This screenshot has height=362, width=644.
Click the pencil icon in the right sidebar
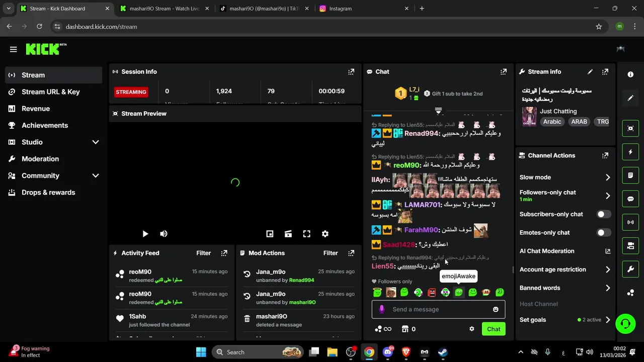[630, 98]
